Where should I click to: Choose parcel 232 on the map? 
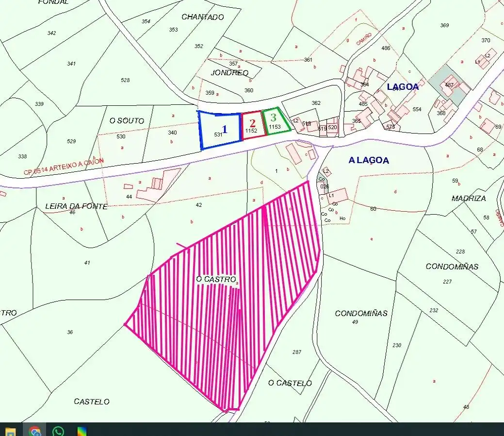click(434, 311)
